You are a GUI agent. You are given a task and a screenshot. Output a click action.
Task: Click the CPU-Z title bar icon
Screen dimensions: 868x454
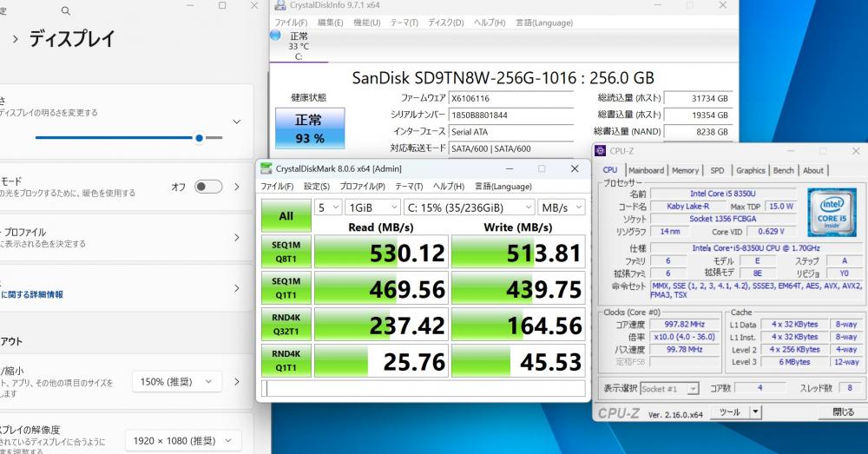600,150
